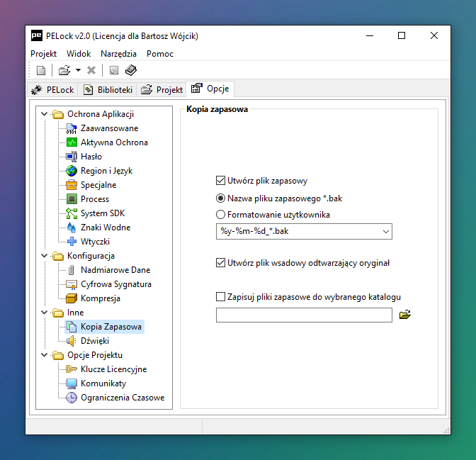Select Formatowanie użytkownika radio button
Image resolution: width=476 pixels, height=460 pixels.
220,214
